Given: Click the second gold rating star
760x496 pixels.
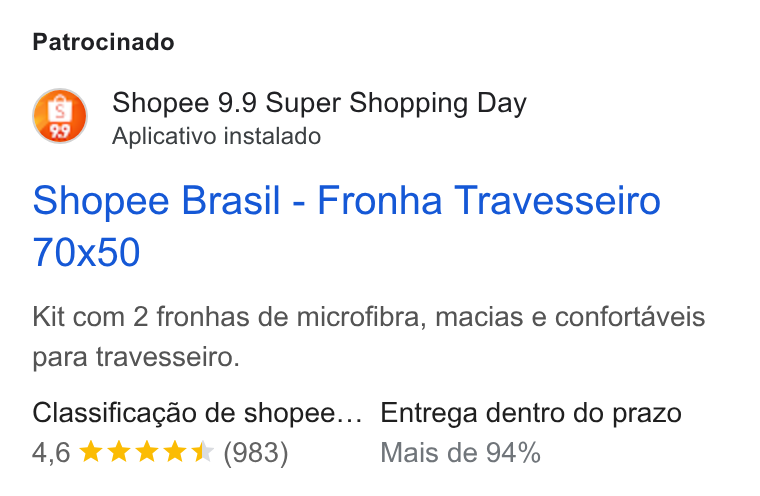Looking at the screenshot, I should [x=119, y=451].
